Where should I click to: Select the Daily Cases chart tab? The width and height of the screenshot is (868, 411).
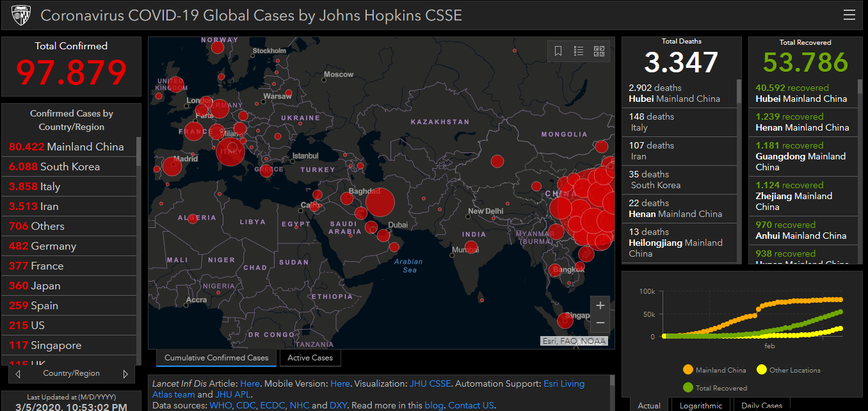pos(762,405)
